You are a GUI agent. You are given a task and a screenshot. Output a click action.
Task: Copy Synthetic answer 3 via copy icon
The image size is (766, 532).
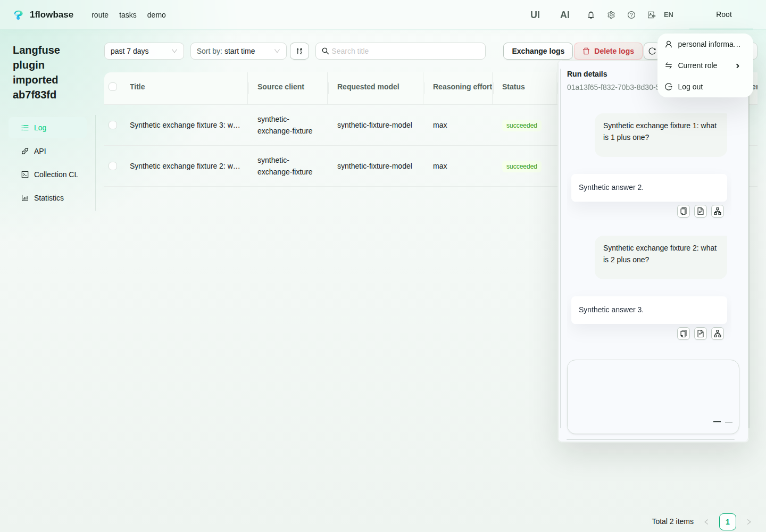(684, 334)
